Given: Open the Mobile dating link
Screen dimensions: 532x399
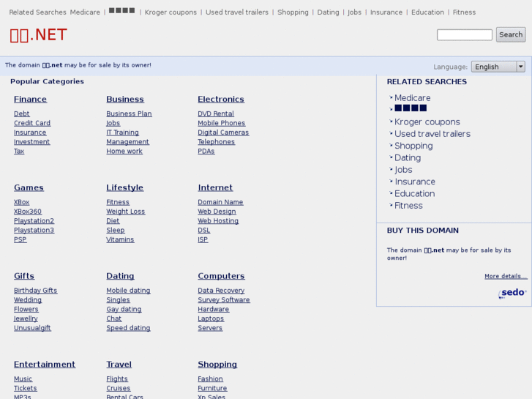Looking at the screenshot, I should (128, 291).
